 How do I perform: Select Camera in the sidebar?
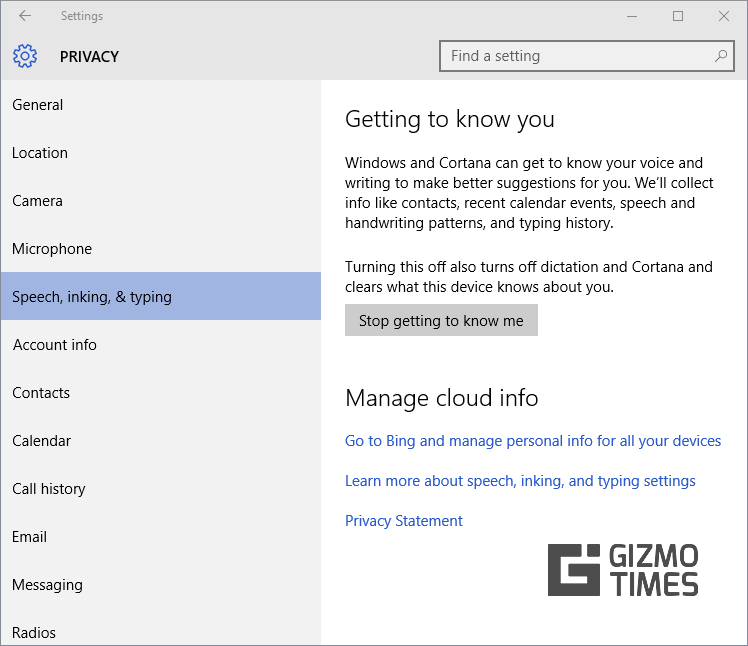[x=161, y=200]
